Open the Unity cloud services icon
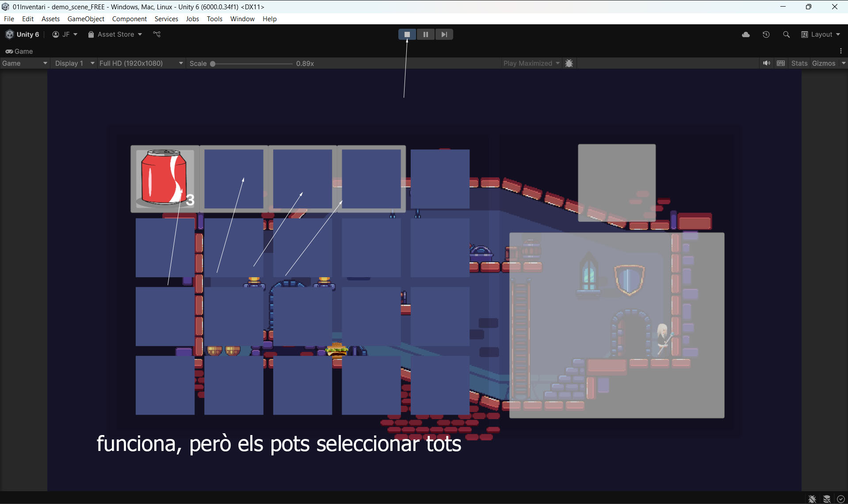 tap(745, 34)
